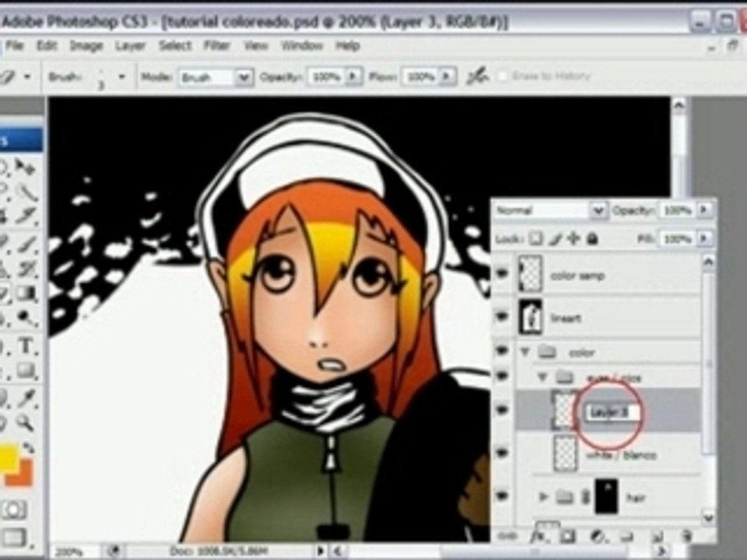Open the Layer menu
The width and height of the screenshot is (747, 560).
[x=130, y=46]
